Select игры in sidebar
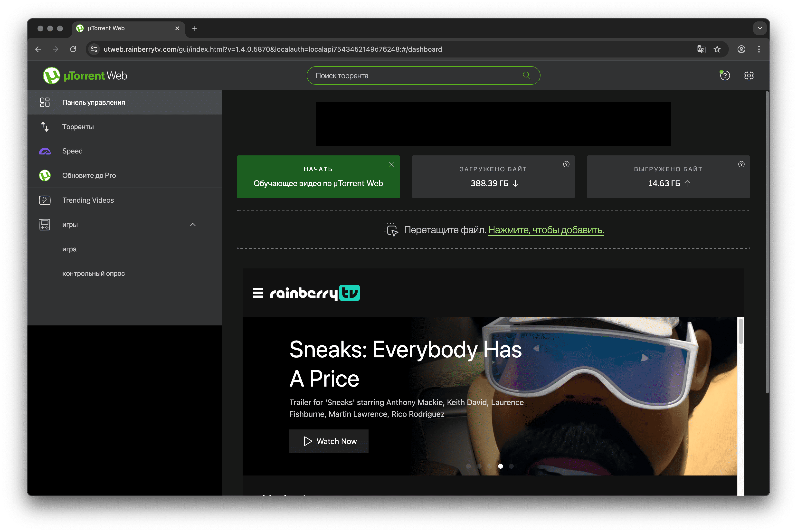The image size is (797, 532). (124, 225)
